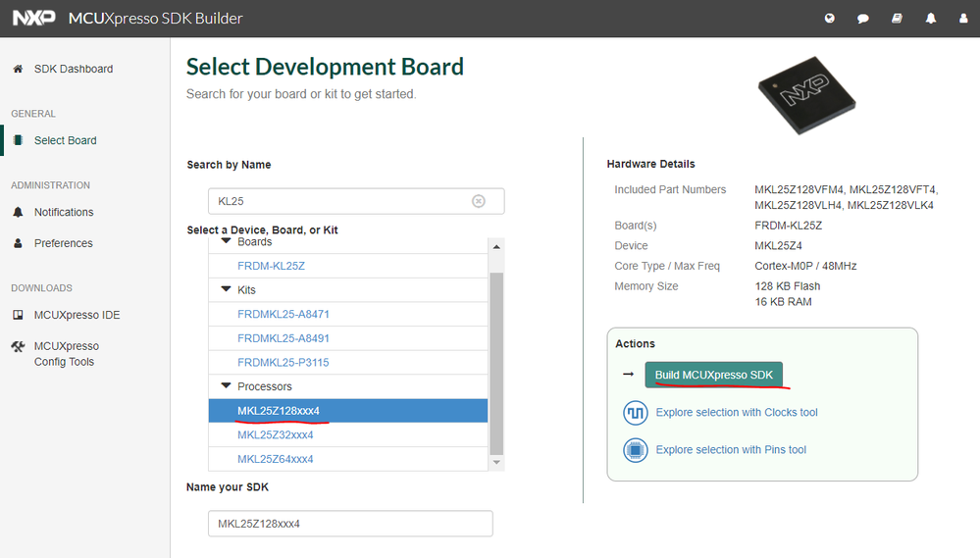
Task: Open the chat feedback bubble icon
Action: 863,19
